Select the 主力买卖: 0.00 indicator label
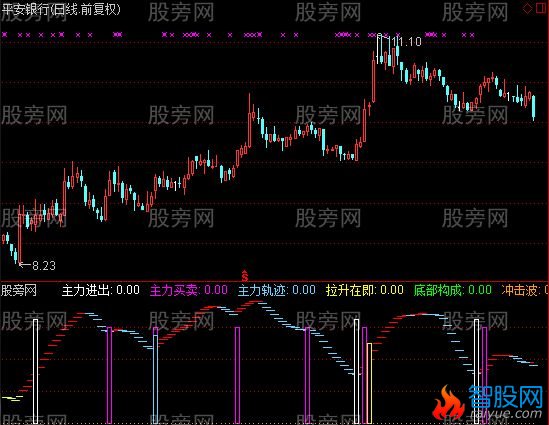The width and height of the screenshot is (549, 425). click(189, 290)
